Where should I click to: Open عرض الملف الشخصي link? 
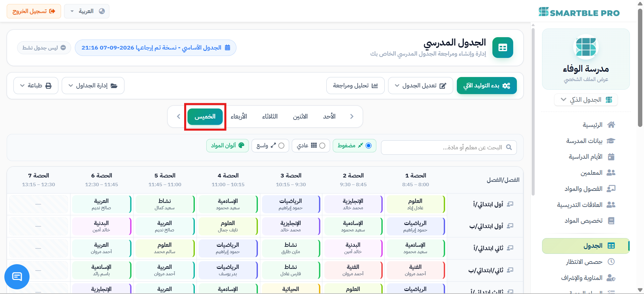[x=586, y=79]
